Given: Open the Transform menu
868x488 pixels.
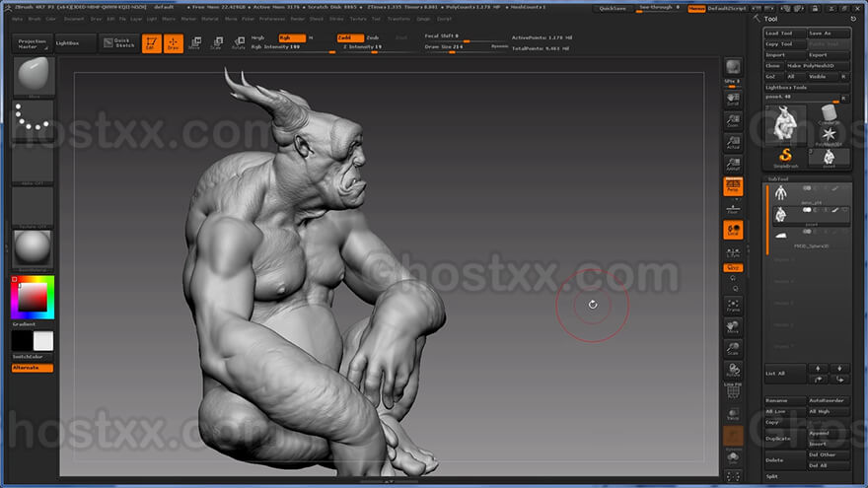Looking at the screenshot, I should pyautogui.click(x=398, y=19).
